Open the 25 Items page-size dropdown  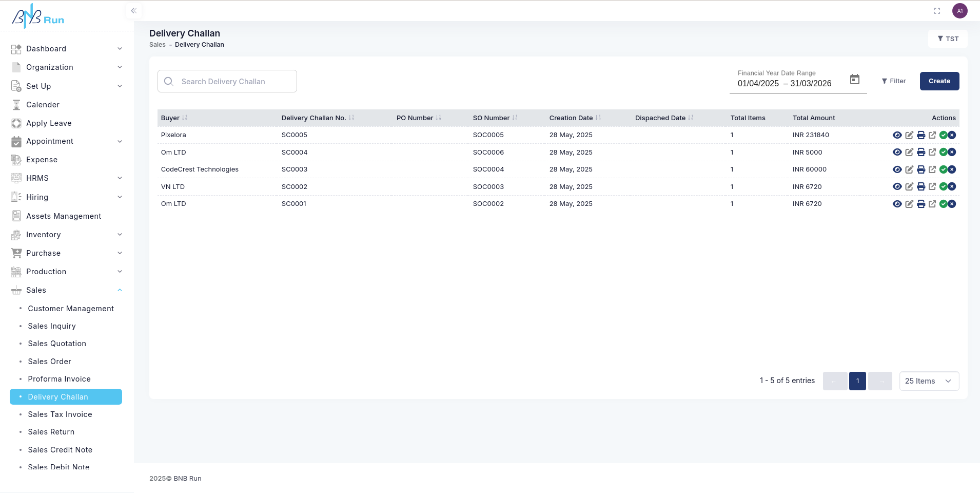click(929, 381)
